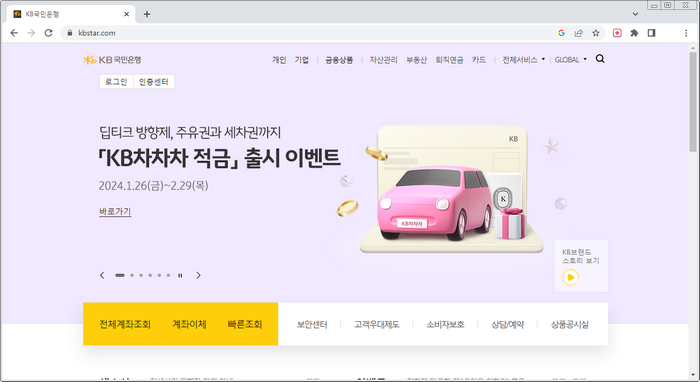The height and width of the screenshot is (382, 700).
Task: Open the 금융상품 menu
Action: [339, 60]
